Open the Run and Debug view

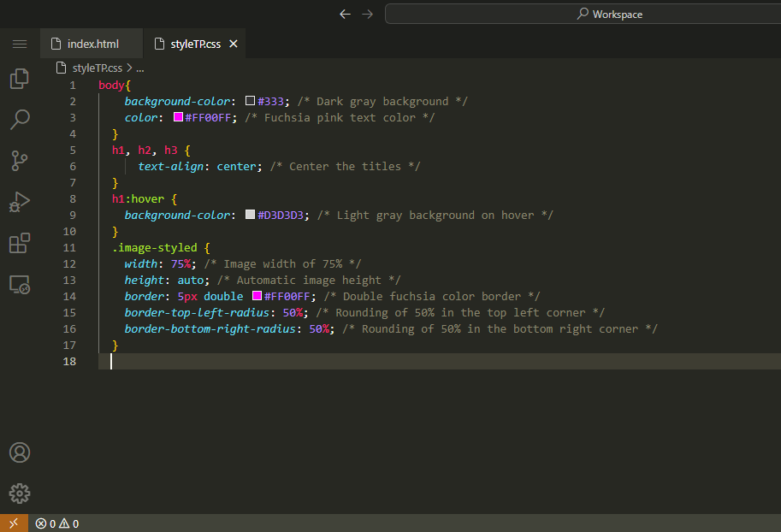19,202
